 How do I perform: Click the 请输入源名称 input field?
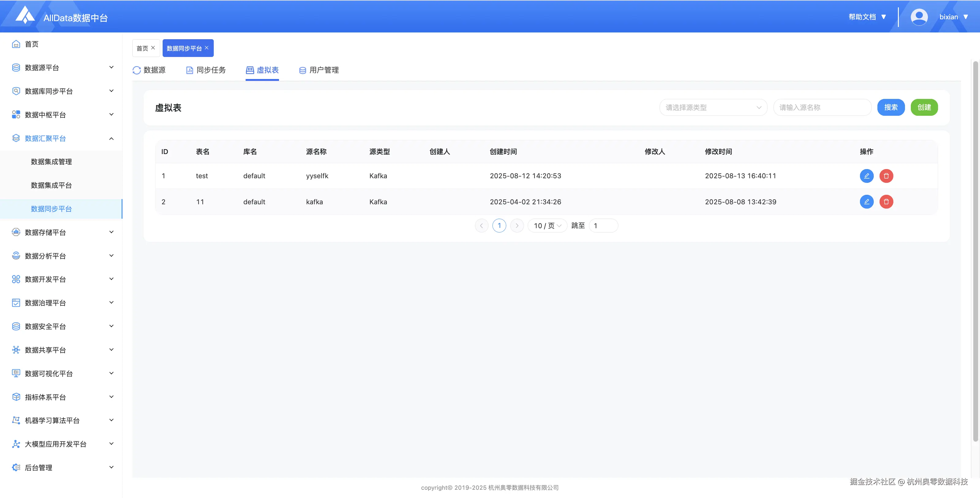tap(822, 108)
